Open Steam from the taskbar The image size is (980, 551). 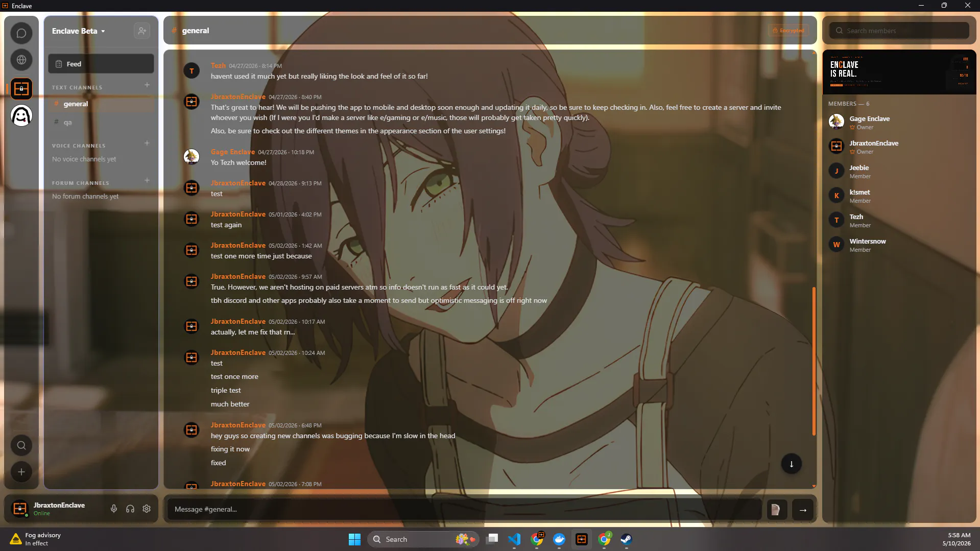pyautogui.click(x=626, y=539)
